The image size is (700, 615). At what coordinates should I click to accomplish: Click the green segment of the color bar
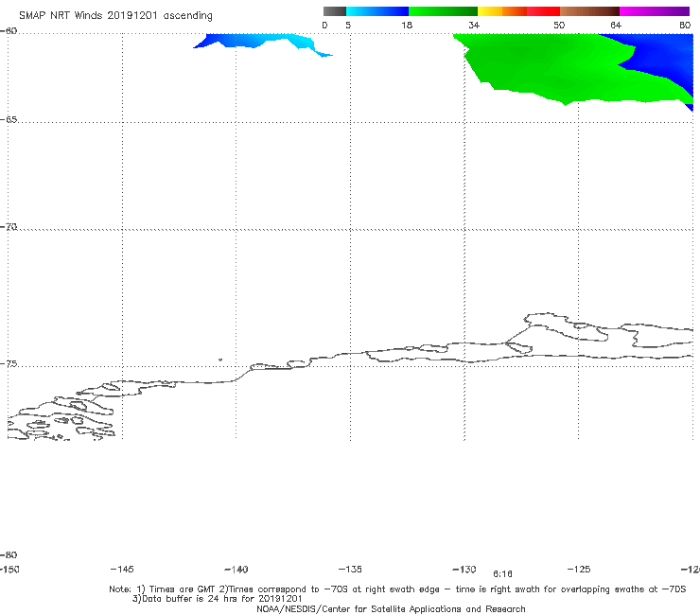pos(443,11)
